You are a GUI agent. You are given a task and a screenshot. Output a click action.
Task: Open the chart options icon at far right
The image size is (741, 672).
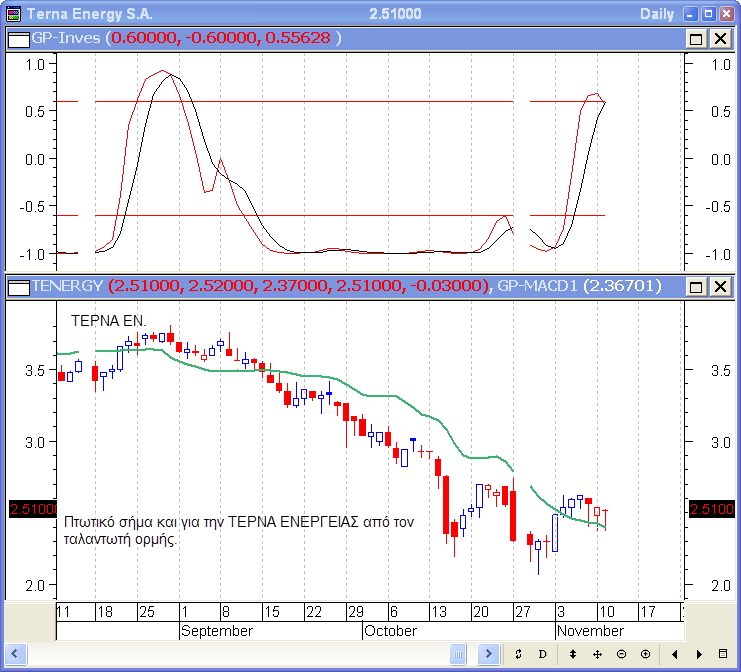pos(724,654)
